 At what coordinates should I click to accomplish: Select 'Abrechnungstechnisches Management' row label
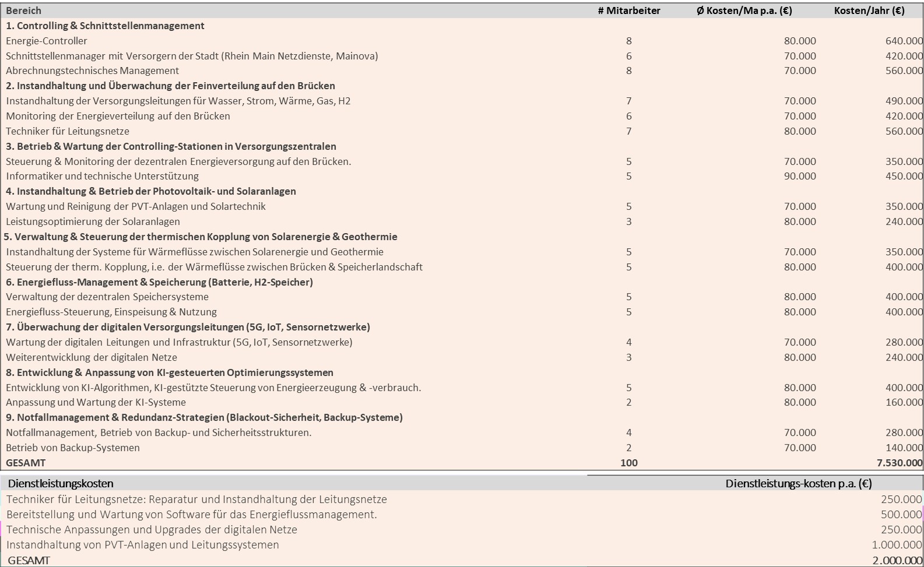[93, 71]
